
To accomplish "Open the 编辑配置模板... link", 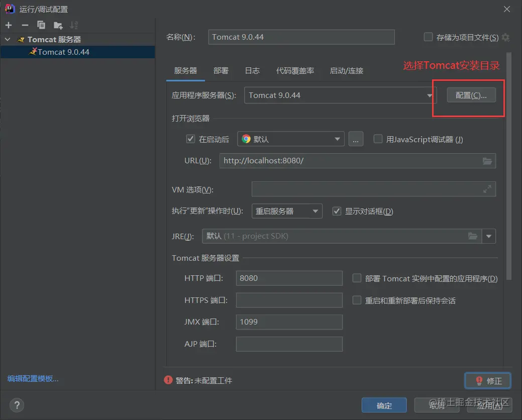I will 33,379.
